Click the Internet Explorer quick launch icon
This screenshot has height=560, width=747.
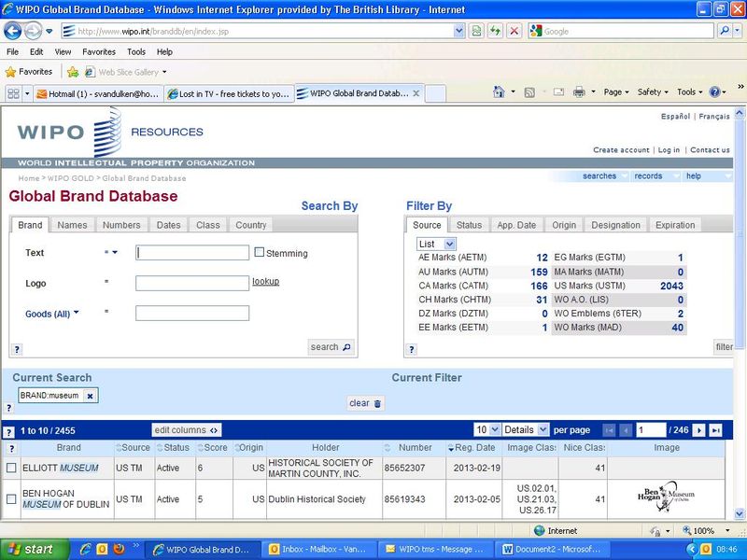click(86, 549)
